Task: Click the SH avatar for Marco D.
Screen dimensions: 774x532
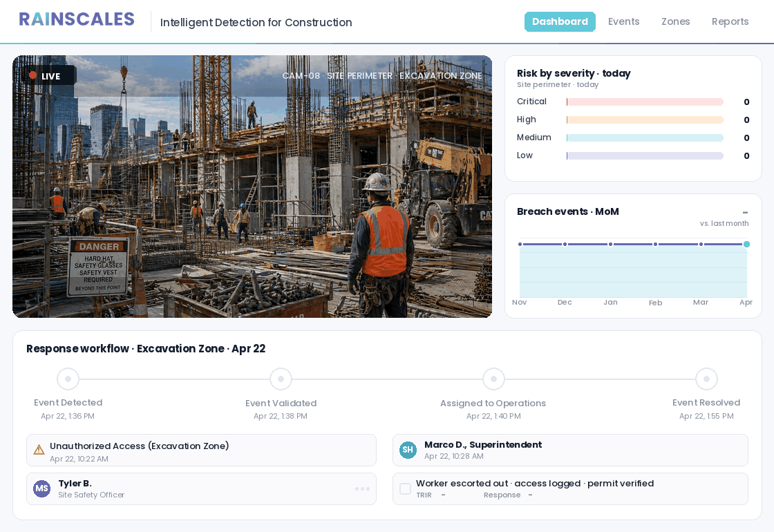Action: (408, 450)
